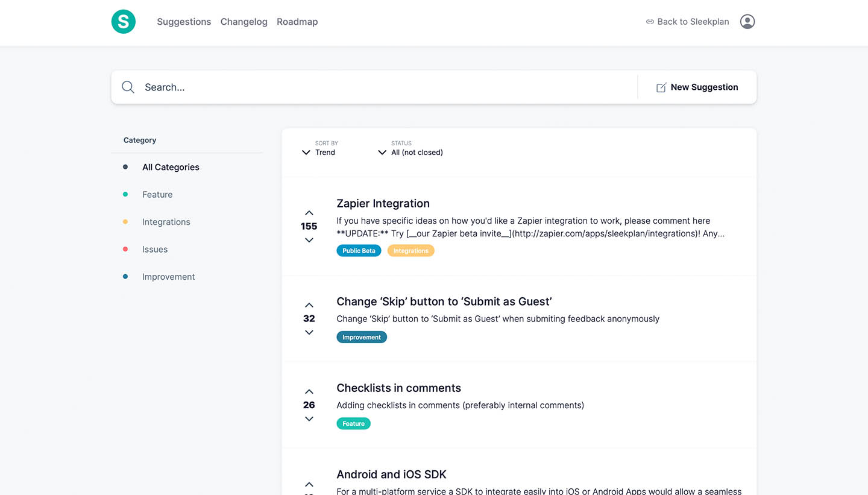Click the magnifying glass search icon
This screenshot has width=868, height=495.
point(128,87)
